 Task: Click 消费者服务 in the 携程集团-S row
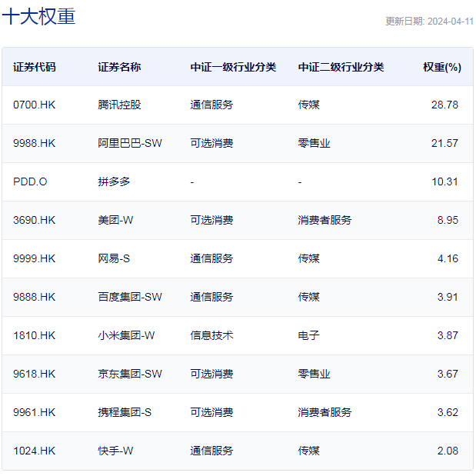[x=325, y=412]
